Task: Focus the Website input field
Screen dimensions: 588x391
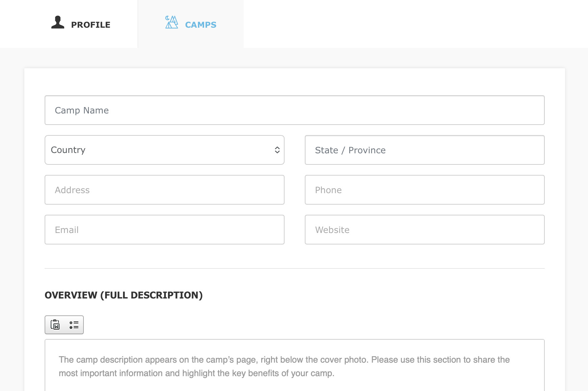Action: pyautogui.click(x=424, y=230)
